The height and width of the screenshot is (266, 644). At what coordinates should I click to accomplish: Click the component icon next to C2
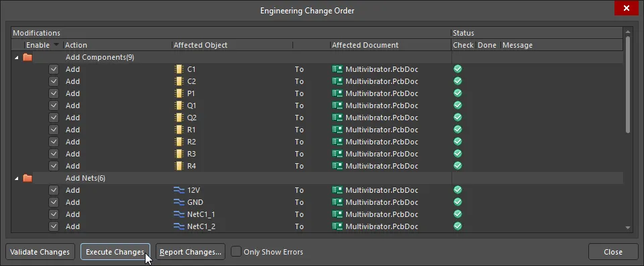click(x=178, y=81)
